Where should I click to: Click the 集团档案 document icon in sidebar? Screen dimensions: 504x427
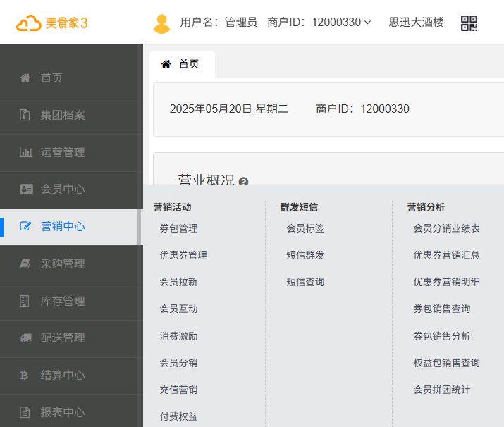click(x=25, y=115)
